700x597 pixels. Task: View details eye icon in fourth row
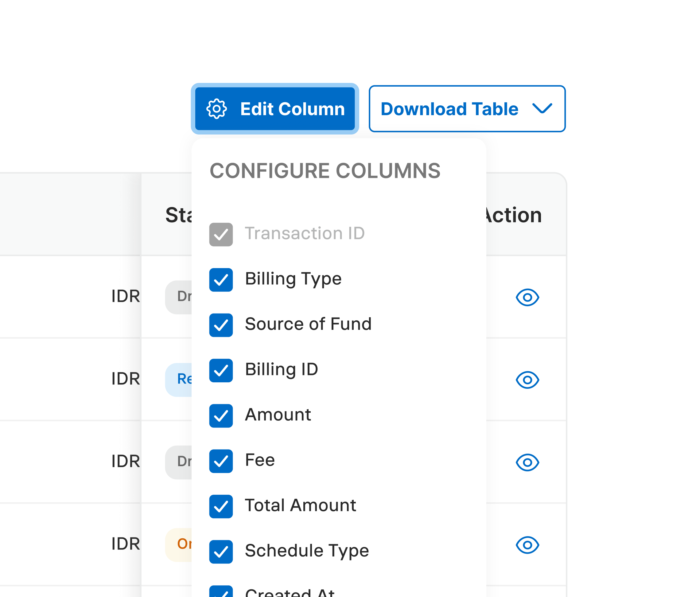[527, 544]
